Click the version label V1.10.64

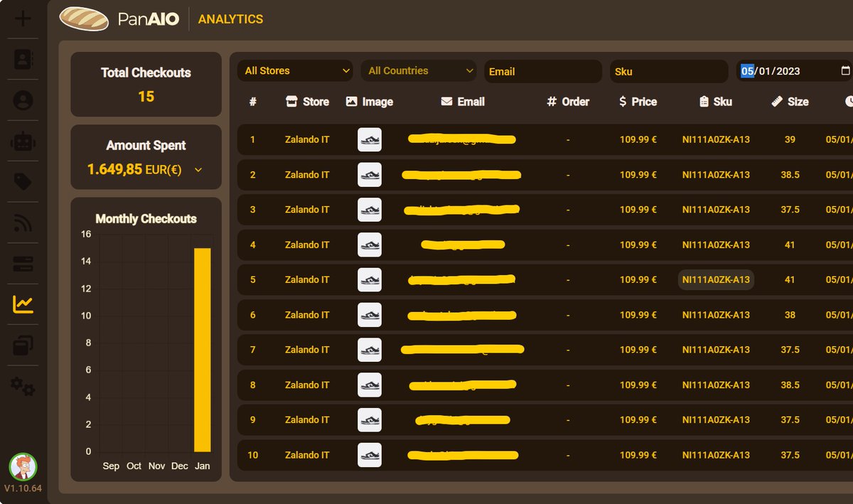(23, 489)
